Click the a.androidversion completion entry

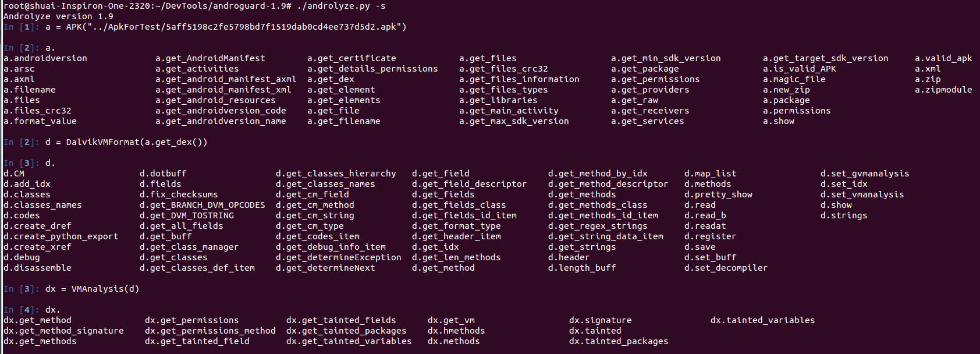click(45, 58)
